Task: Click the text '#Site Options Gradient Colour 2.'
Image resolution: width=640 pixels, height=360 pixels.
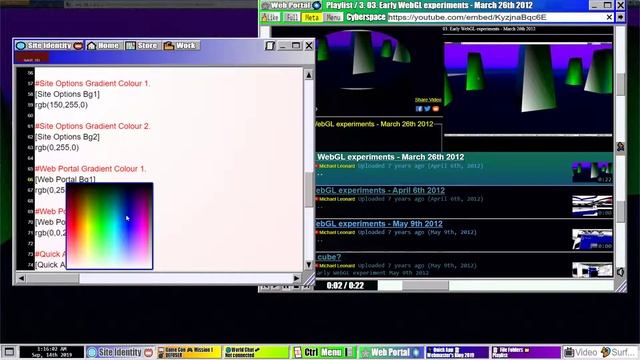Action: pyautogui.click(x=93, y=126)
